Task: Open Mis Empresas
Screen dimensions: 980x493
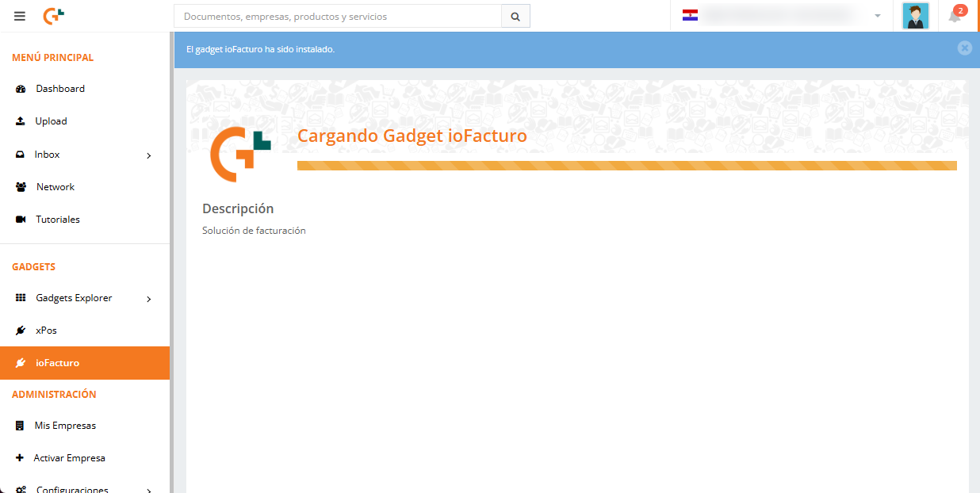Action: pos(85,426)
